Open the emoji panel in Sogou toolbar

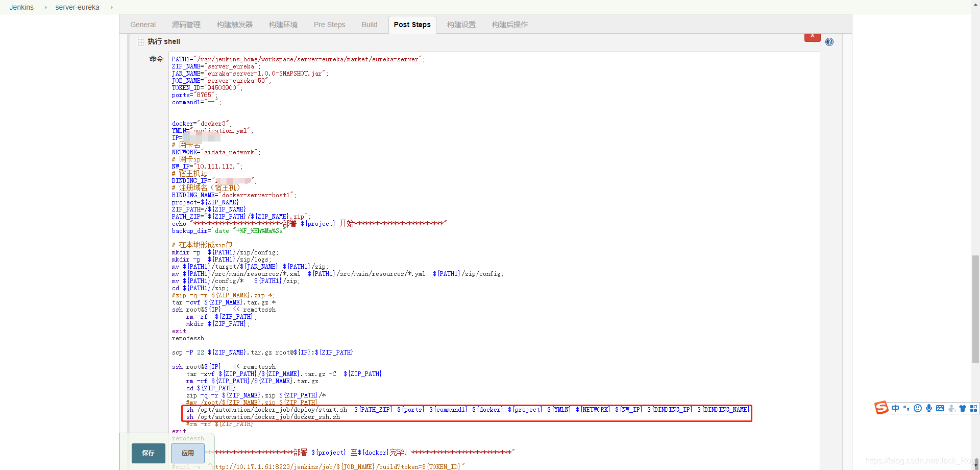coord(918,408)
